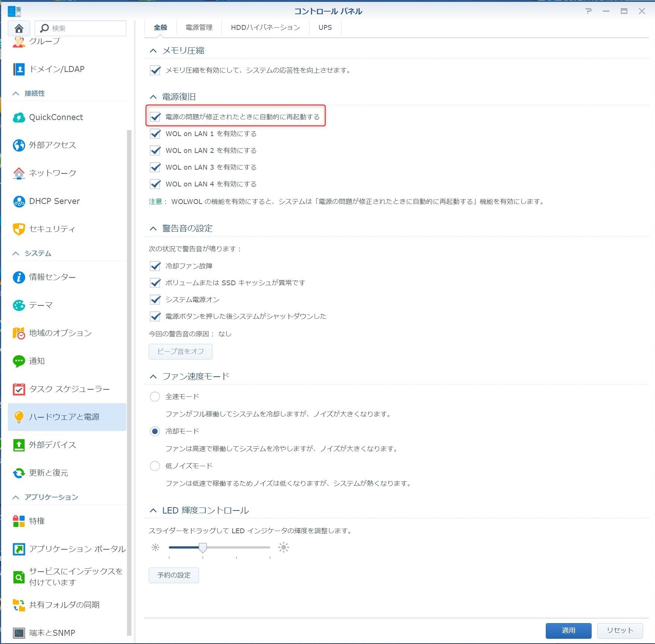Open the セキュリティ shield icon

point(19,229)
